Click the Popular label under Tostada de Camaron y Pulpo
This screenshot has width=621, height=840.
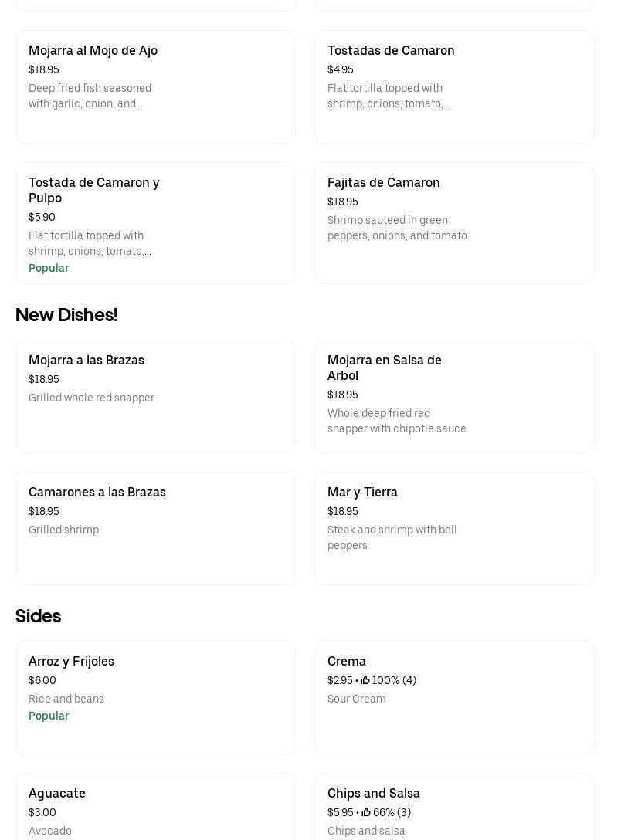[49, 268]
